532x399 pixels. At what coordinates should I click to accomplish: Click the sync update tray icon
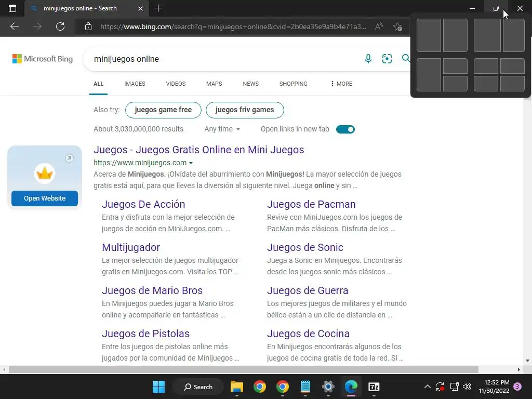tap(440, 387)
